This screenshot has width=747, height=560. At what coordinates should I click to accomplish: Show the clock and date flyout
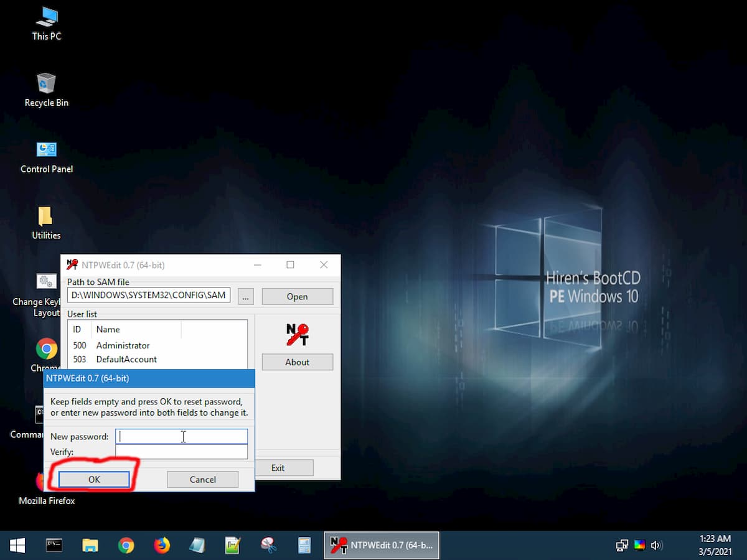pos(715,546)
